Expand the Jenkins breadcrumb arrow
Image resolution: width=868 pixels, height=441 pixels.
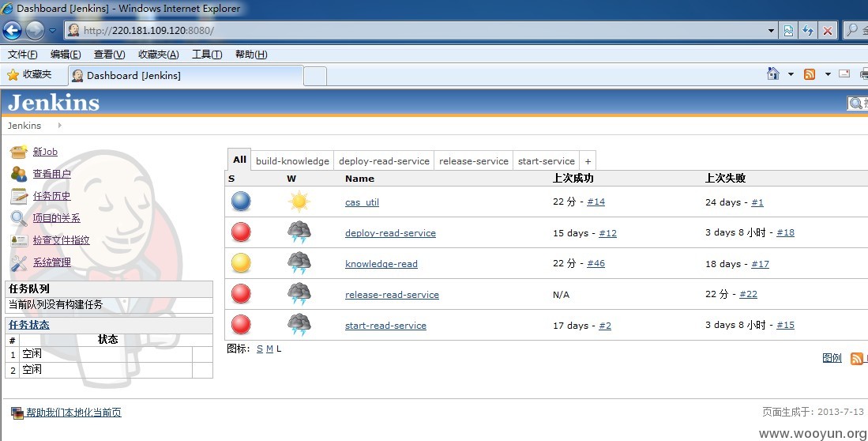[x=60, y=125]
